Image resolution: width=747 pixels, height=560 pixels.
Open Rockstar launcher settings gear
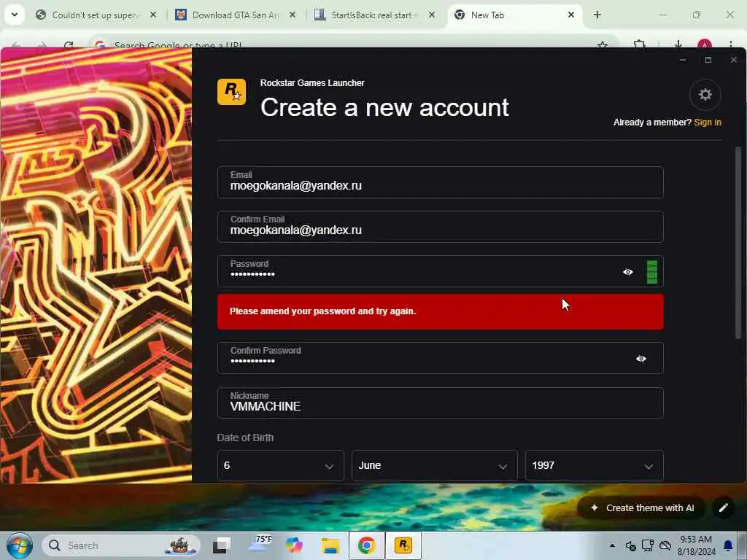pos(705,94)
